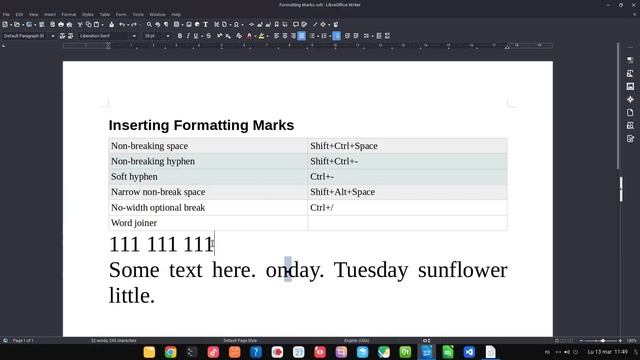Click 'Default Page Style' in status bar
This screenshot has height=360, width=640.
pos(240,340)
